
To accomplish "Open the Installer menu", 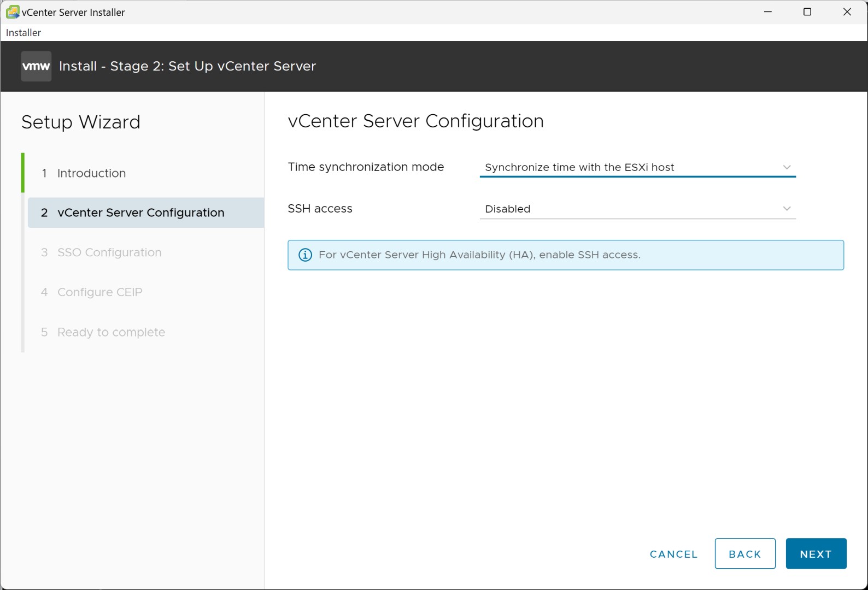I will point(24,33).
